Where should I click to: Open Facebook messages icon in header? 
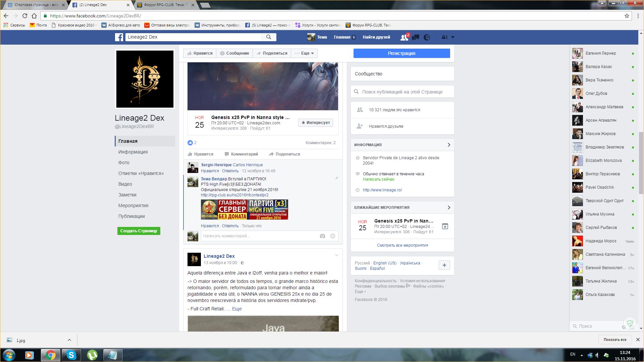tap(416, 37)
